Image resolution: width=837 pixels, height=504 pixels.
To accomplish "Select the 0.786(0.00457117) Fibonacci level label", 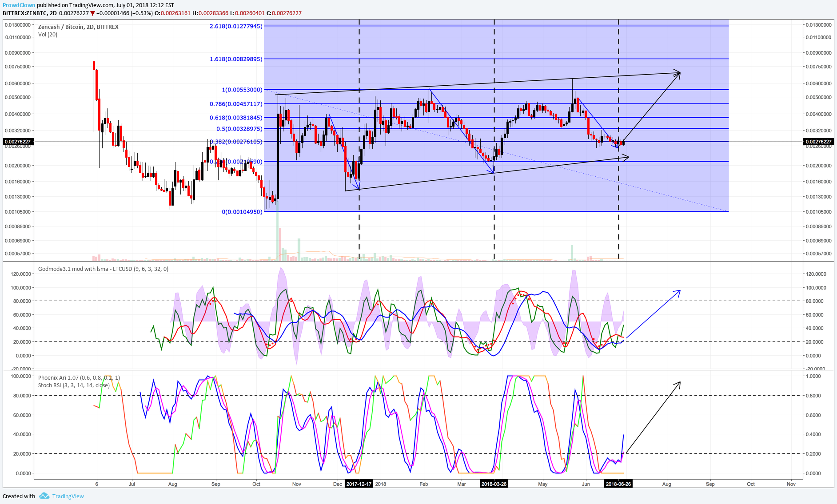I will [236, 104].
